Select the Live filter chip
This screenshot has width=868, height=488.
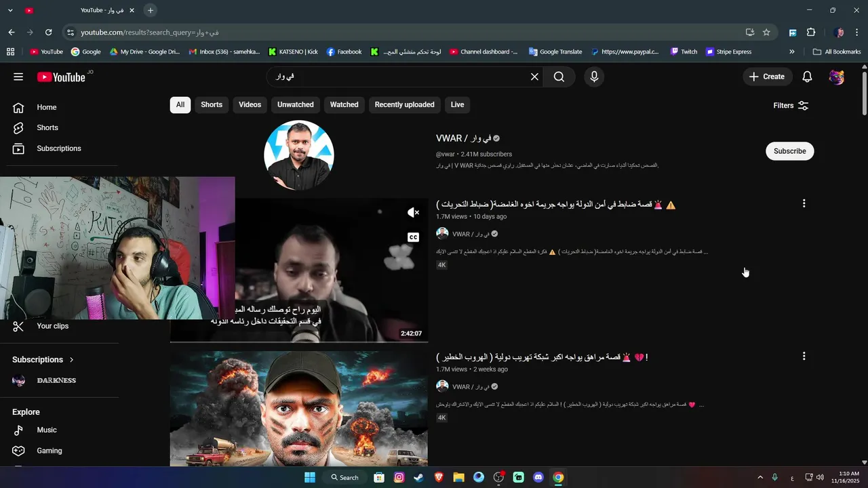(458, 104)
